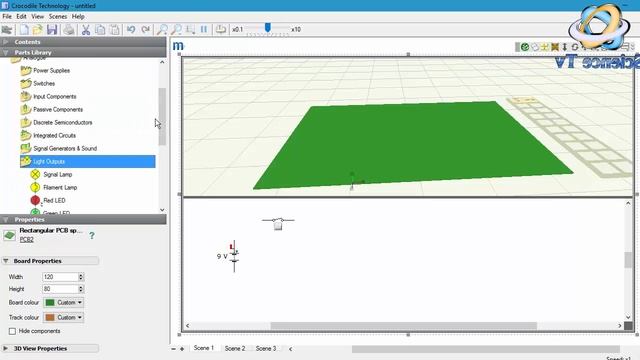Collapse the Properties panel
640x360 pixels.
[x=6, y=220]
